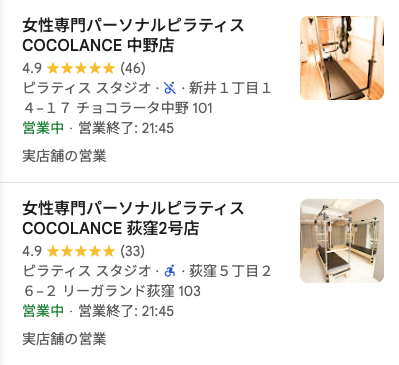This screenshot has height=365, width=399.
Task: Open COCOLANCE 中野店 listing title
Action: (133, 35)
